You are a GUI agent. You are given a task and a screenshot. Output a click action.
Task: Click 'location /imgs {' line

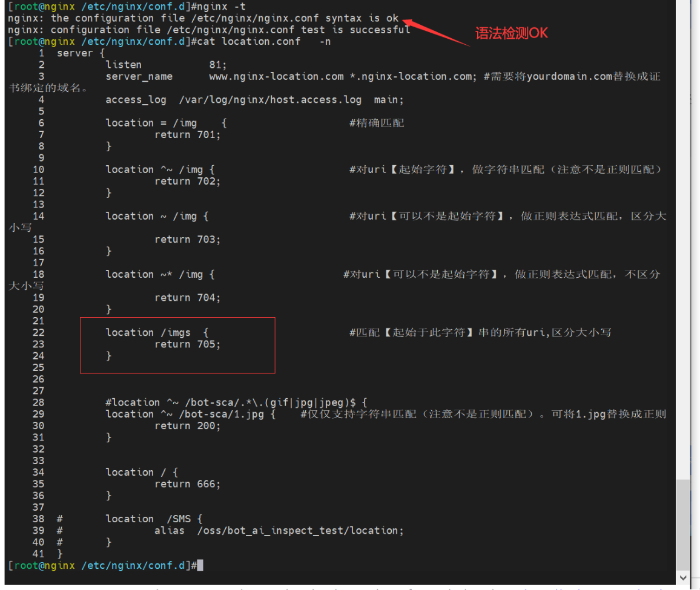coord(157,332)
